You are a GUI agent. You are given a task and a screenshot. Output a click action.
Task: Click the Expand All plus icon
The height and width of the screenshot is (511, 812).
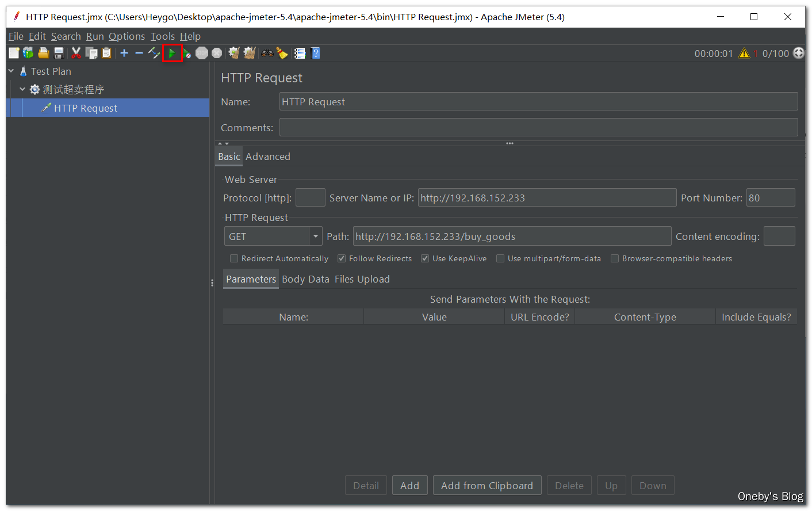pos(124,53)
